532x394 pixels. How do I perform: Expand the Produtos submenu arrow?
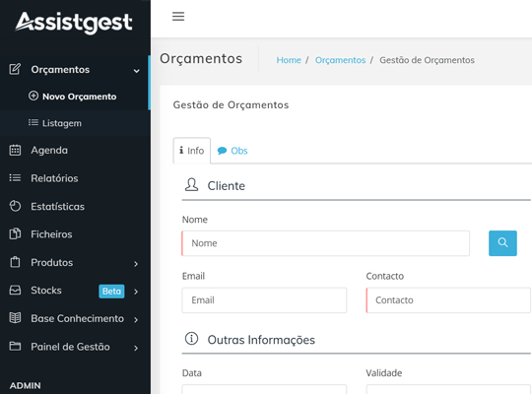(136, 264)
